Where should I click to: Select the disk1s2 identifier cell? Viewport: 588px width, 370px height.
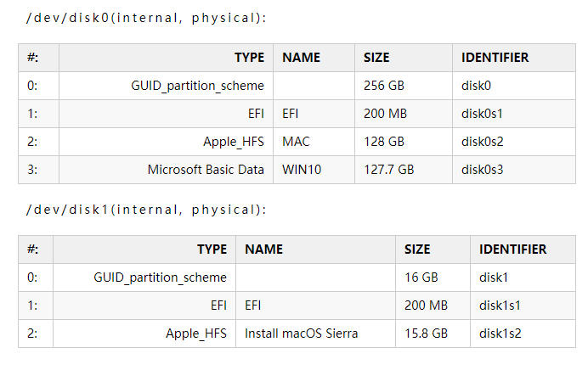pyautogui.click(x=500, y=334)
